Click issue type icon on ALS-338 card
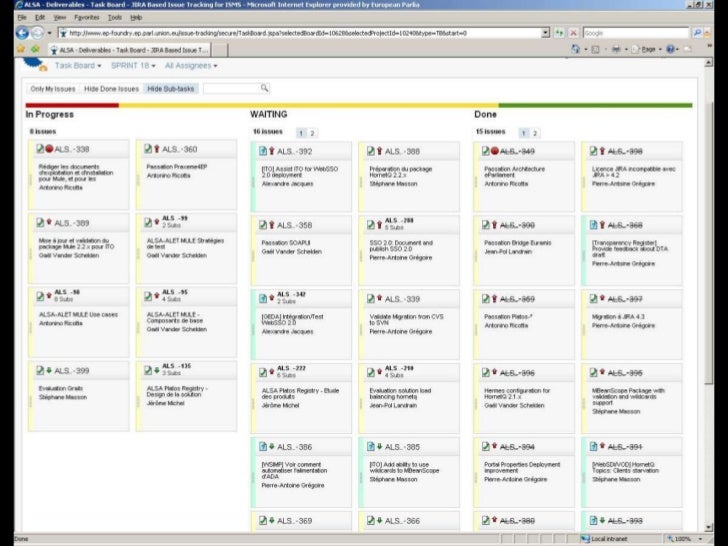The image size is (728, 546). tap(40, 149)
